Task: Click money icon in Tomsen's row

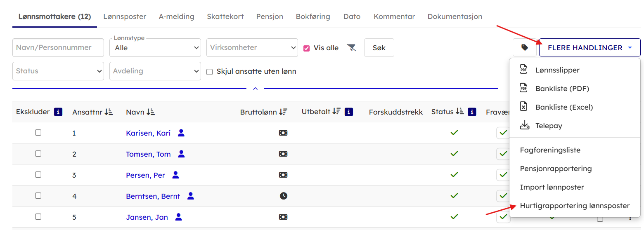Action: click(283, 154)
